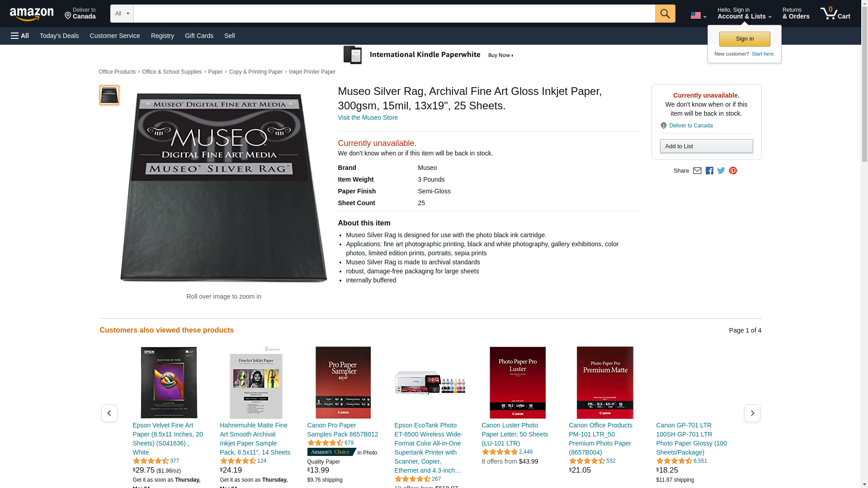Screen dimensions: 868x488
Task: Go to previous carousel page arrow
Action: coord(109,413)
